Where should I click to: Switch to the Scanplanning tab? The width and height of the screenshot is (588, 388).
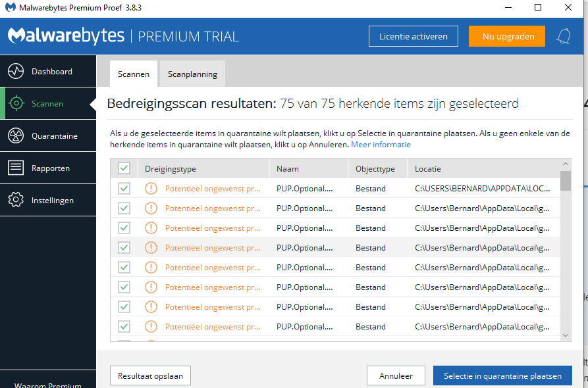(192, 74)
